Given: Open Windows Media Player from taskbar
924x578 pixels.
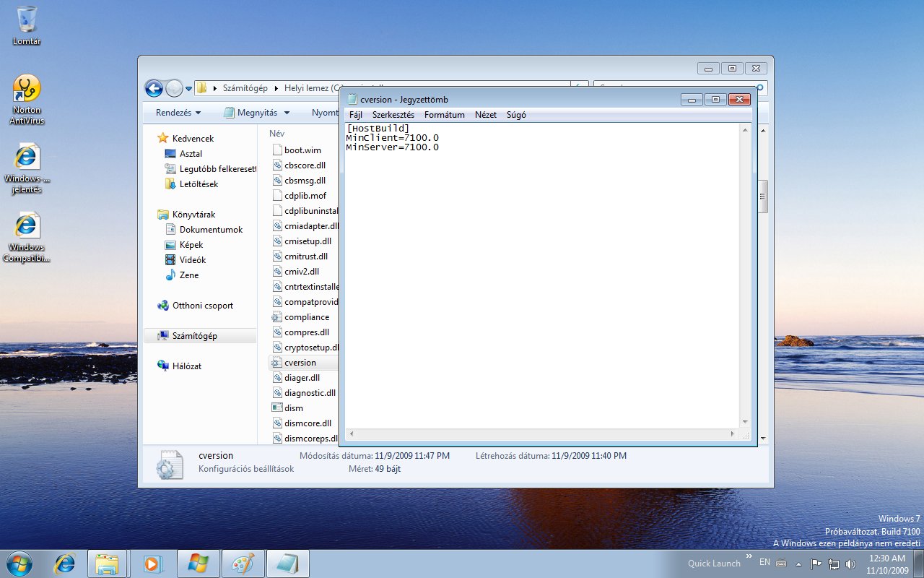Looking at the screenshot, I should (x=153, y=563).
